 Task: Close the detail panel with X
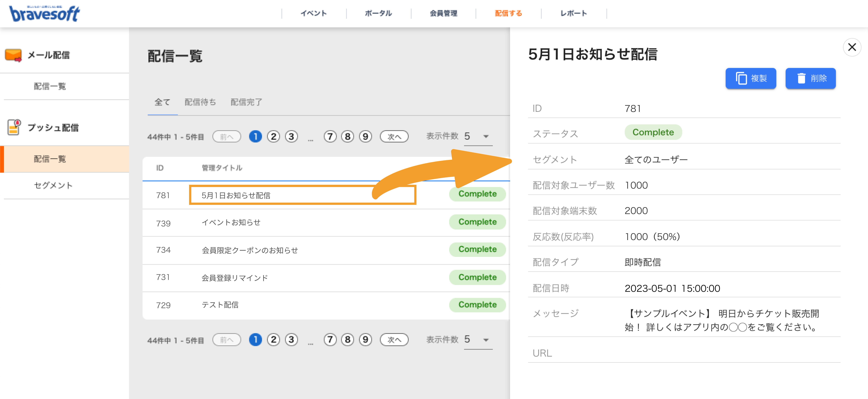tap(852, 47)
